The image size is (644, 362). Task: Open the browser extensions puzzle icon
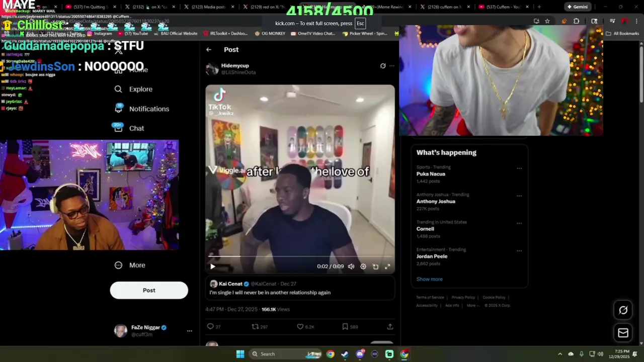point(577,21)
